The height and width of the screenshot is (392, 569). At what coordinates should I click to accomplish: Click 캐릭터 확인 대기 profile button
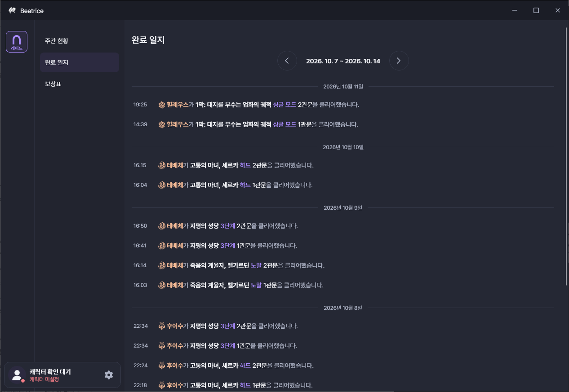pos(62,375)
